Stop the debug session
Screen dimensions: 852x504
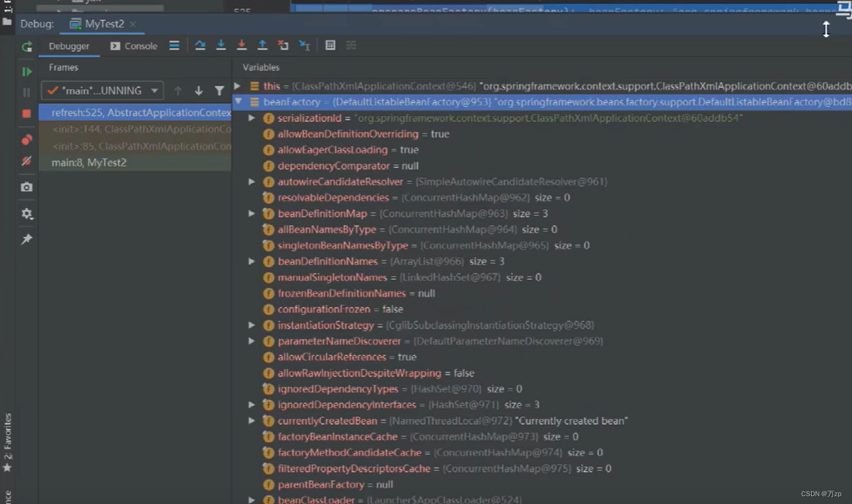pyautogui.click(x=27, y=114)
